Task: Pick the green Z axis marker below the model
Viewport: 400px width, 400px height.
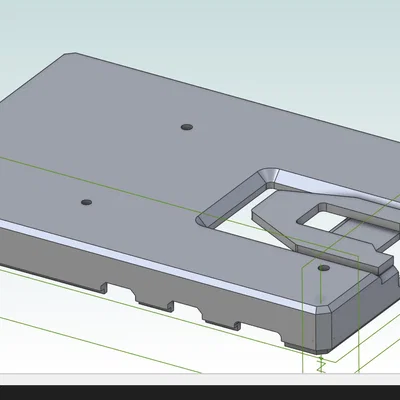Action: point(322,365)
